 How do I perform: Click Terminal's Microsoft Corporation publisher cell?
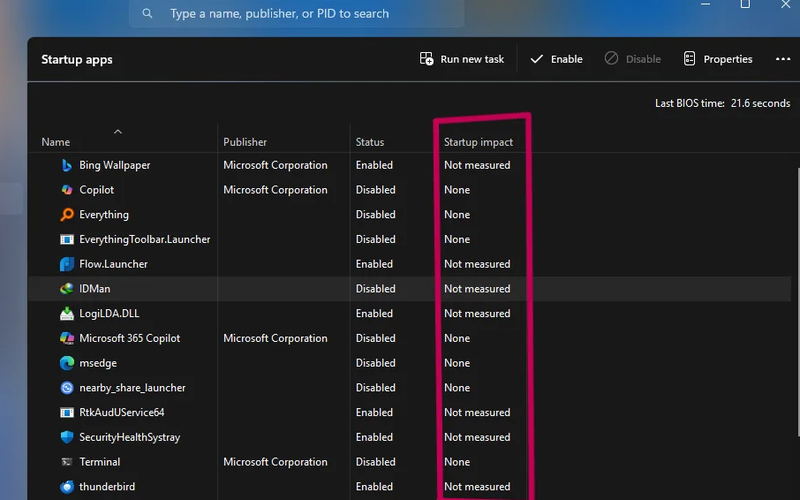275,462
